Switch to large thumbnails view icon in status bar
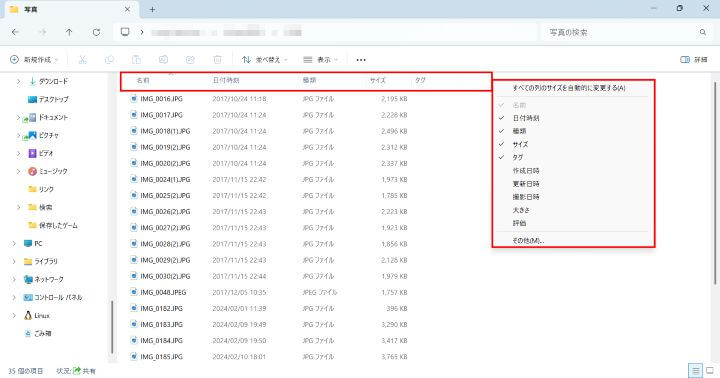Image resolution: width=720 pixels, height=378 pixels. (710, 370)
